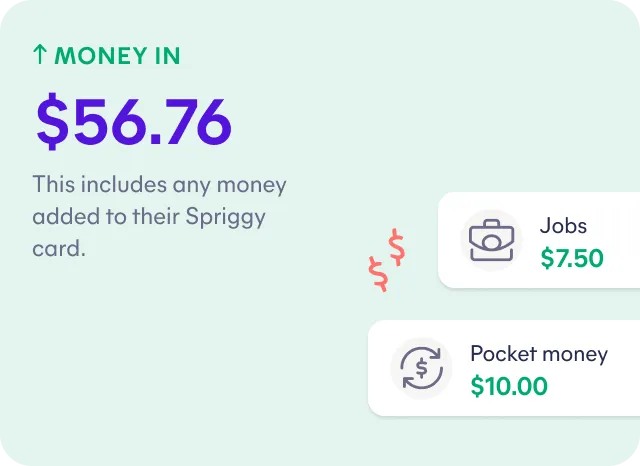Click the briefcase icon on the Jobs card
The image size is (640, 466).
click(491, 241)
